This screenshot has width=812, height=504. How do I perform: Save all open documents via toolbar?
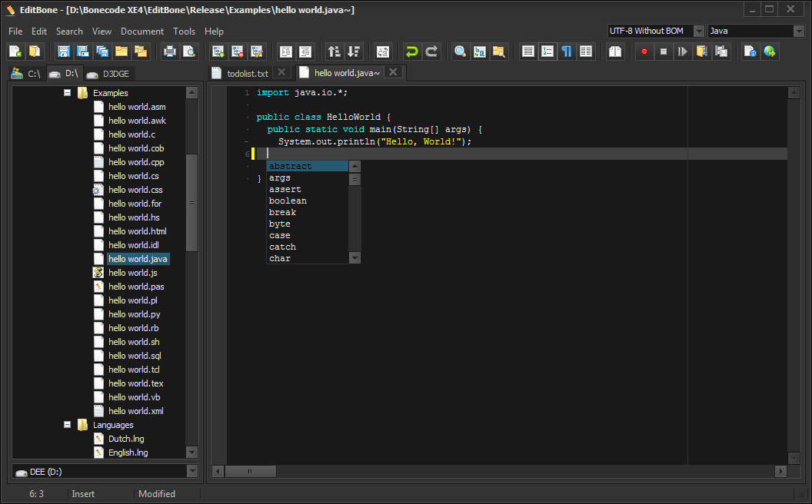click(x=102, y=51)
